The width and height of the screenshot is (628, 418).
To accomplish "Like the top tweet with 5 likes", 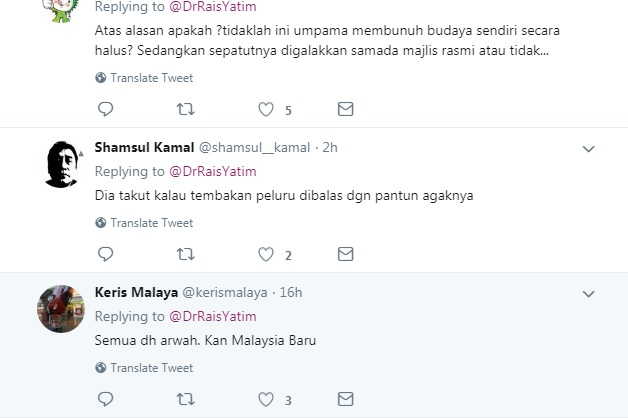I will (266, 109).
